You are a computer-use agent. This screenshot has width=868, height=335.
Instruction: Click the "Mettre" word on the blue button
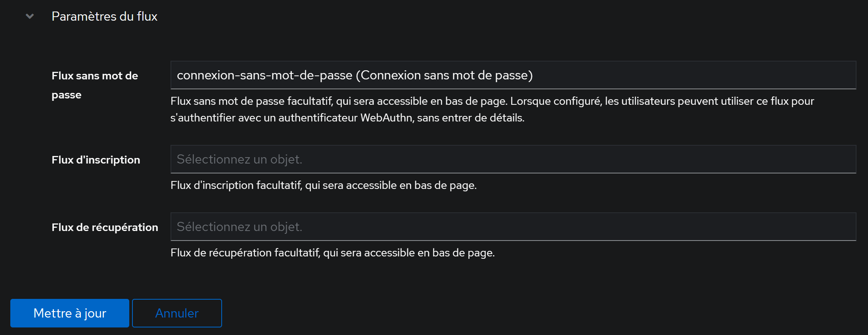(x=52, y=313)
